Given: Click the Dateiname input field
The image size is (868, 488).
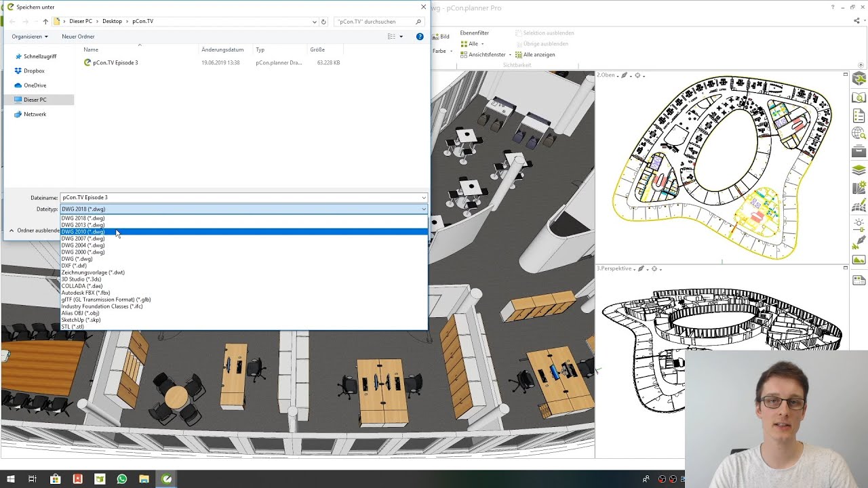Looking at the screenshot, I should (240, 197).
